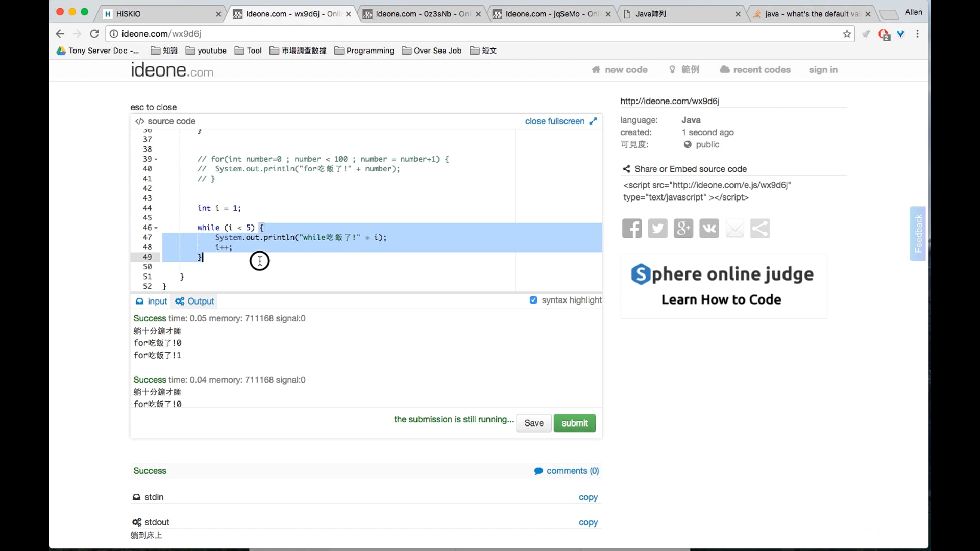
Task: Collapse code fold at line 39
Action: click(156, 160)
